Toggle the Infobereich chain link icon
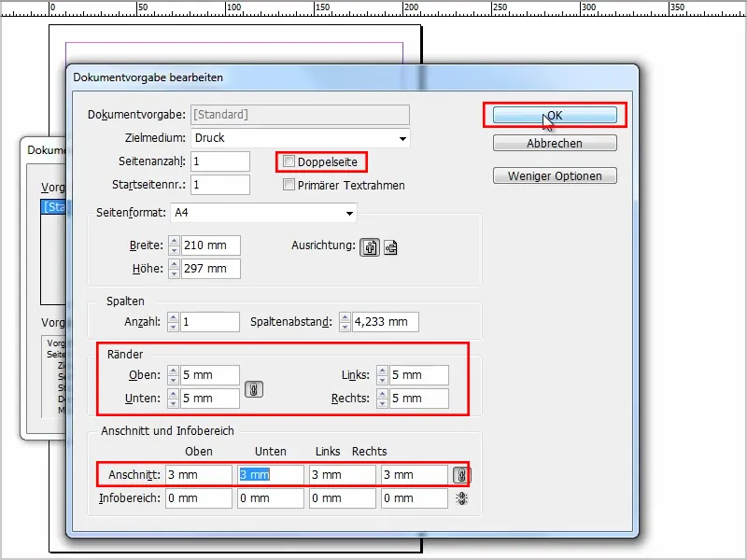The image size is (747, 560). [461, 498]
